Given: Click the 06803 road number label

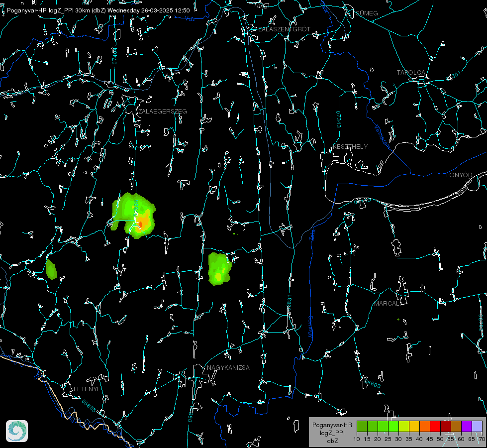Looking at the screenshot, I should (x=372, y=383).
